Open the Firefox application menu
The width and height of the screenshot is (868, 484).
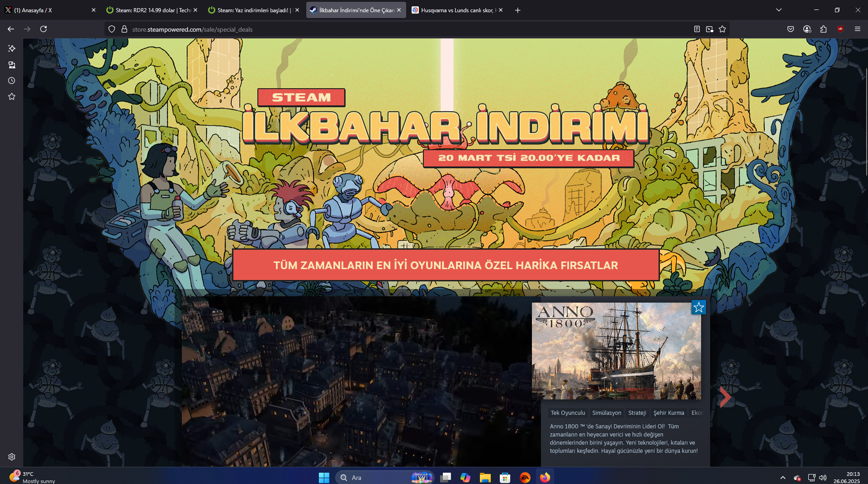point(857,29)
